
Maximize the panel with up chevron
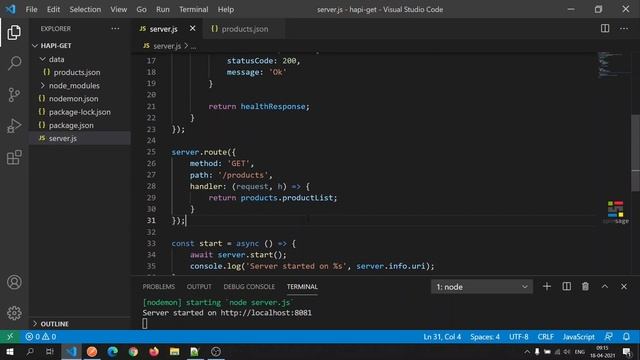pyautogui.click(x=605, y=287)
